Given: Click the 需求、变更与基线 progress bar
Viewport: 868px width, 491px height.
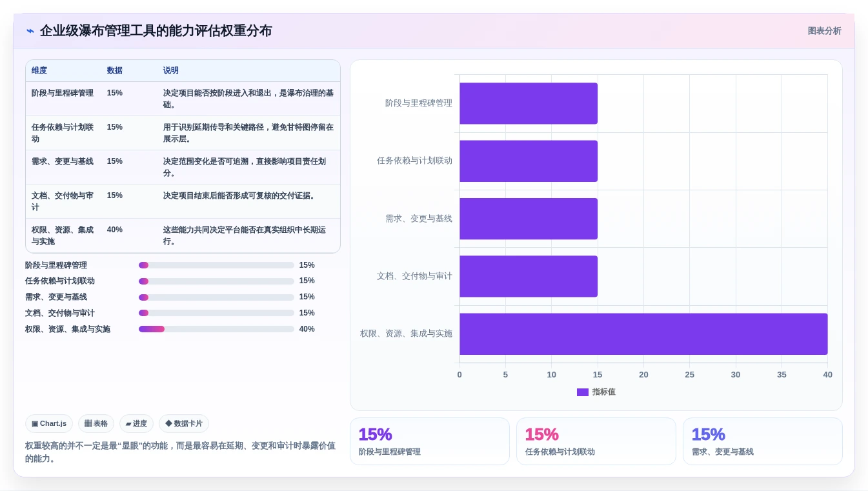Looking at the screenshot, I should (216, 297).
